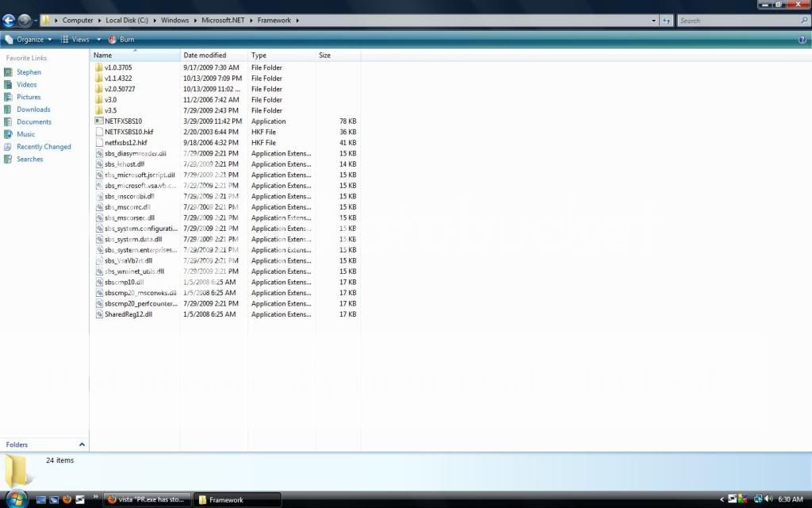
Task: Click Windows in the breadcrumb path
Action: coord(174,21)
